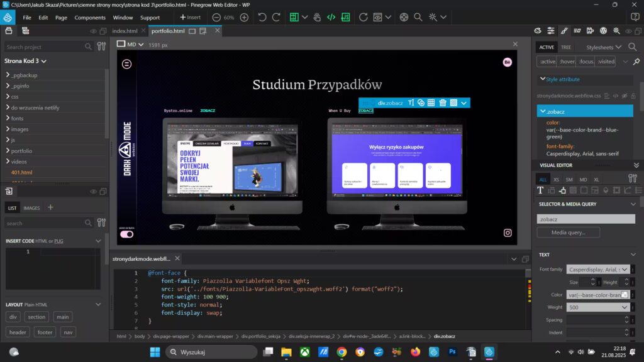
Task: Open the WordPress panel icon
Action: pos(603,31)
